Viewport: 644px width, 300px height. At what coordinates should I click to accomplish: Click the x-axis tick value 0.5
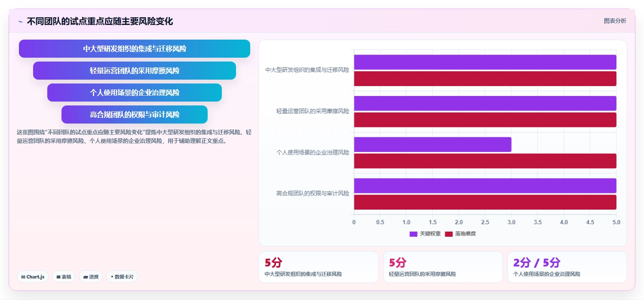380,222
